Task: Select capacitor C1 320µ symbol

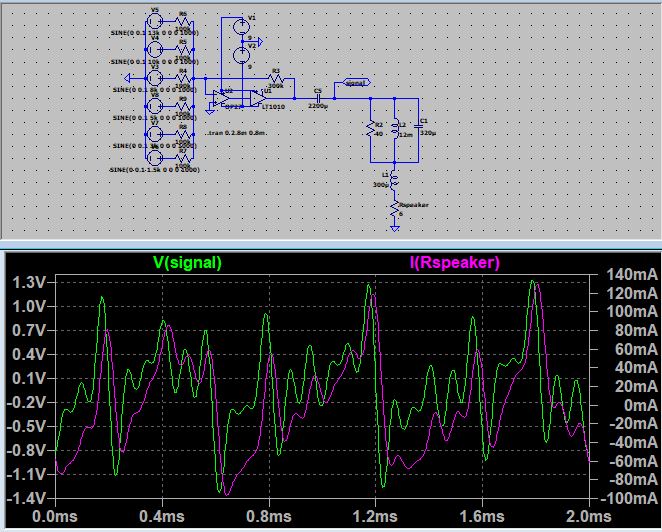Action: (418, 125)
